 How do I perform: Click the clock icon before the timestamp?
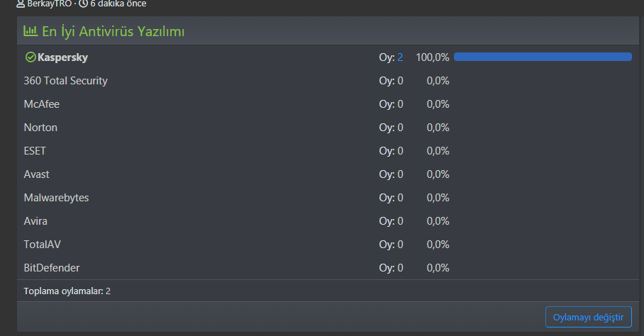tap(83, 4)
